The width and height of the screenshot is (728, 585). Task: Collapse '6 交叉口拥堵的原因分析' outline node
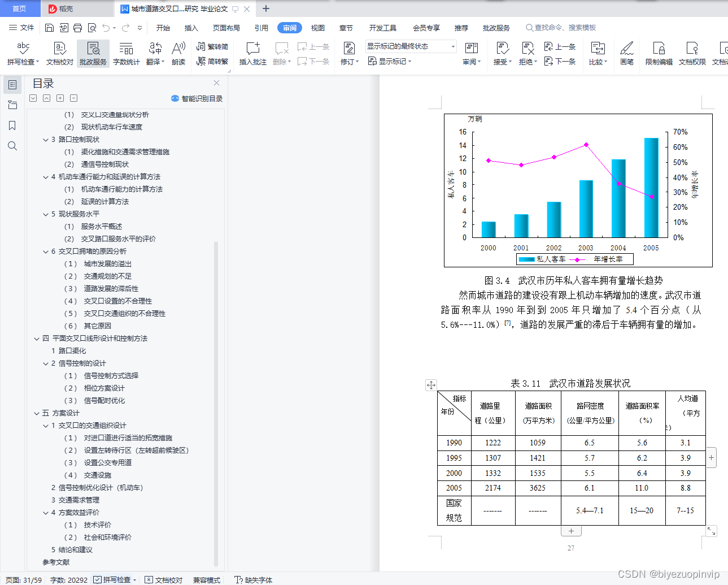pos(46,252)
